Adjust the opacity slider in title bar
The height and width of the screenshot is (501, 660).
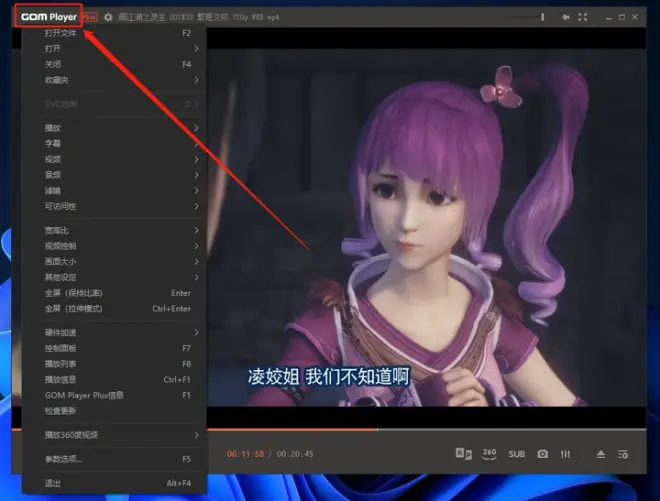pyautogui.click(x=527, y=17)
